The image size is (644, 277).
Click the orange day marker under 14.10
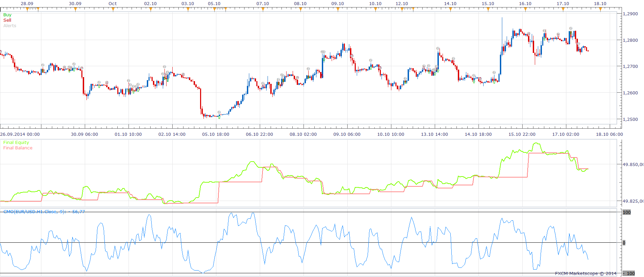tap(450, 10)
